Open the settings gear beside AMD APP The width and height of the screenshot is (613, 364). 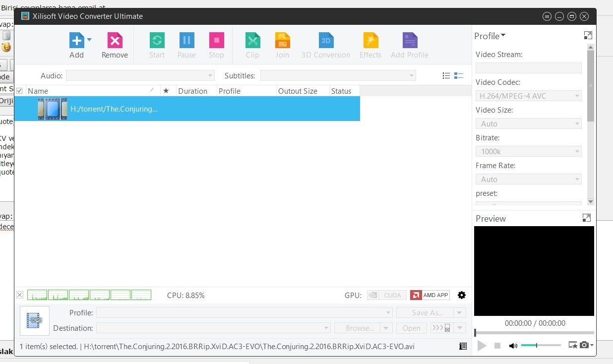pos(462,295)
